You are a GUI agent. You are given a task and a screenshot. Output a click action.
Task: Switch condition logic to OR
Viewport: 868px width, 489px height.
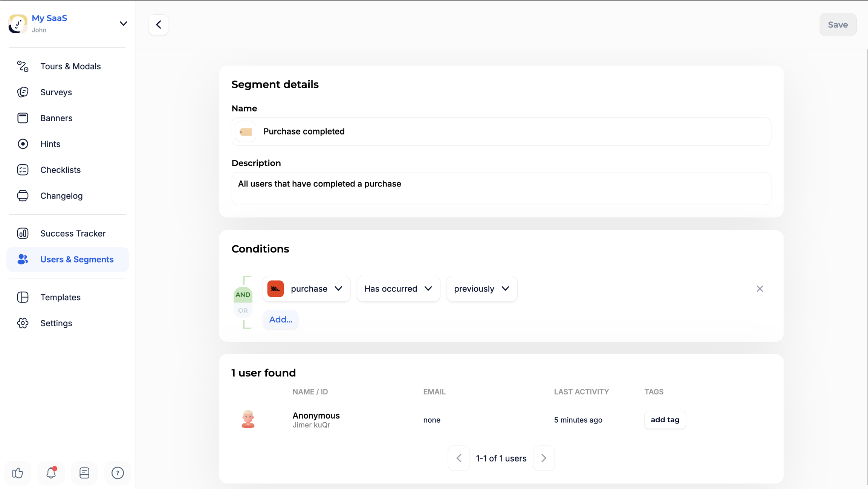point(243,310)
